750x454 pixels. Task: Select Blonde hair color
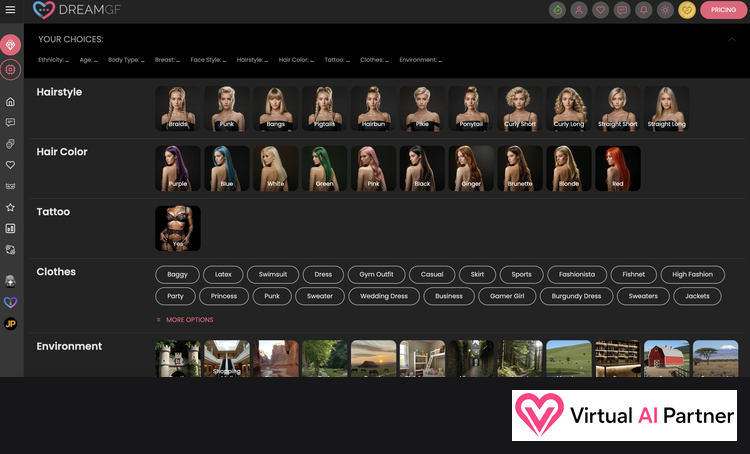(x=569, y=168)
